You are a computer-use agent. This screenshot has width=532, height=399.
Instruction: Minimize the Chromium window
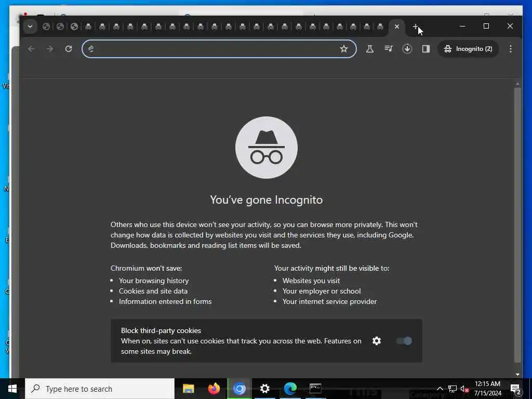[462, 26]
